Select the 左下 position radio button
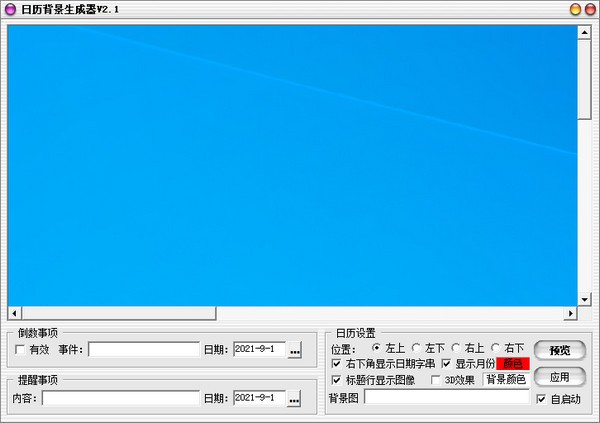The width and height of the screenshot is (600, 423). point(416,348)
